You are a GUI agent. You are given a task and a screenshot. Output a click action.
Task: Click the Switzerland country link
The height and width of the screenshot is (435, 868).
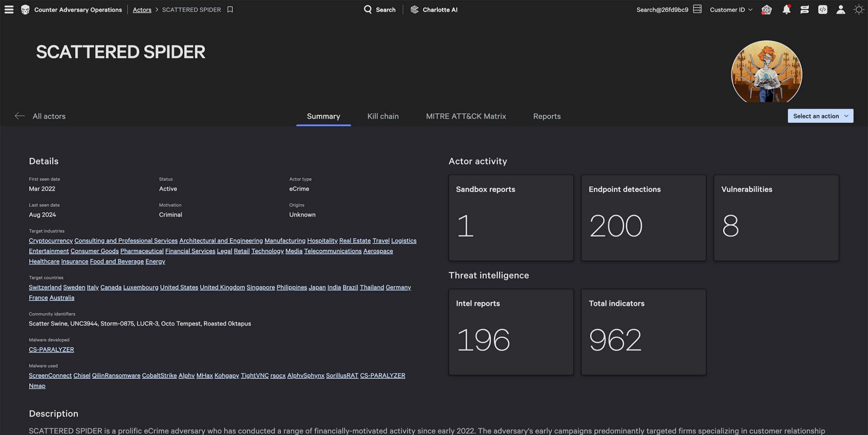tap(45, 287)
